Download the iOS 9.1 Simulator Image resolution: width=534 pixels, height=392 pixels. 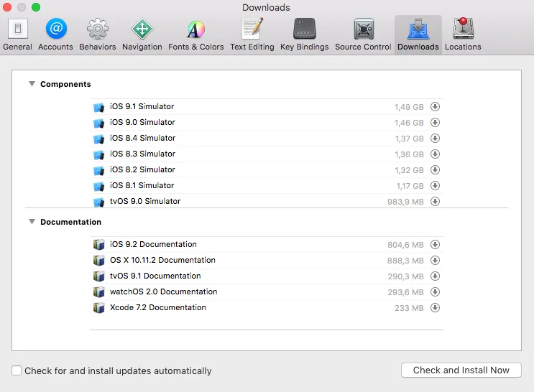435,107
